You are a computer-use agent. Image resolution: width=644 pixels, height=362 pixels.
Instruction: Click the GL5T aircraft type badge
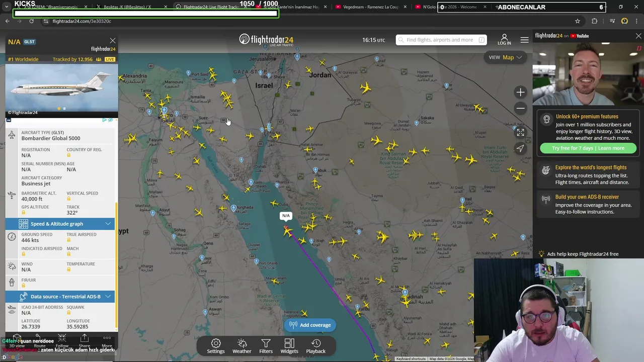click(30, 42)
